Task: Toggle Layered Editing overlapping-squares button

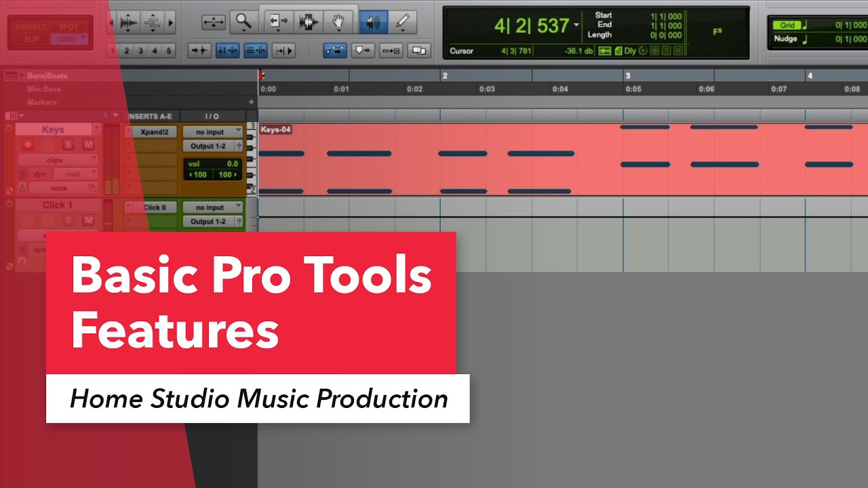Action: 420,50
